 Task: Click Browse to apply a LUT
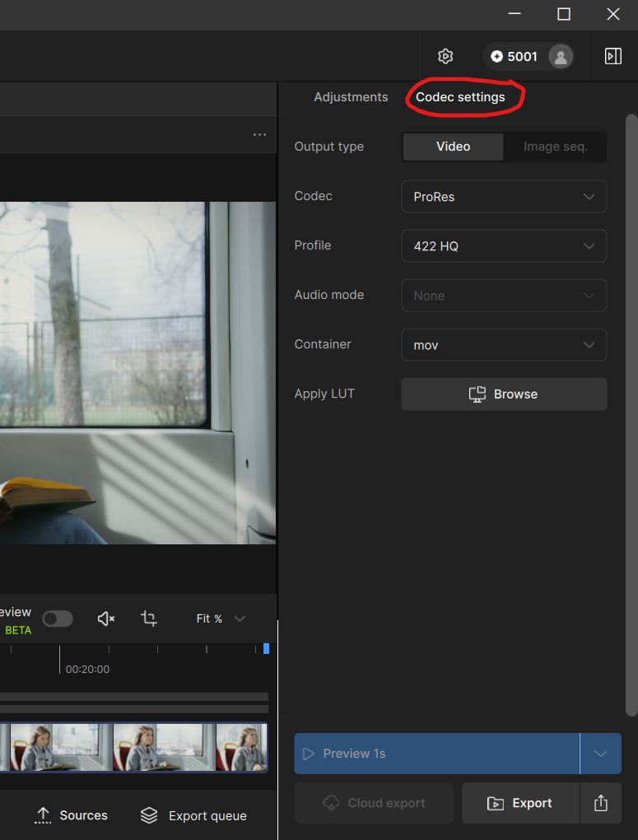pos(504,394)
